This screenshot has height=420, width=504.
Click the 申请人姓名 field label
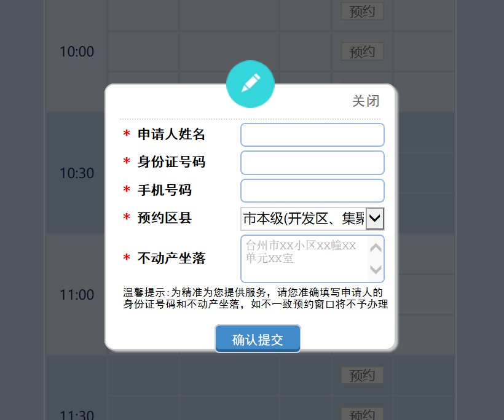[171, 134]
